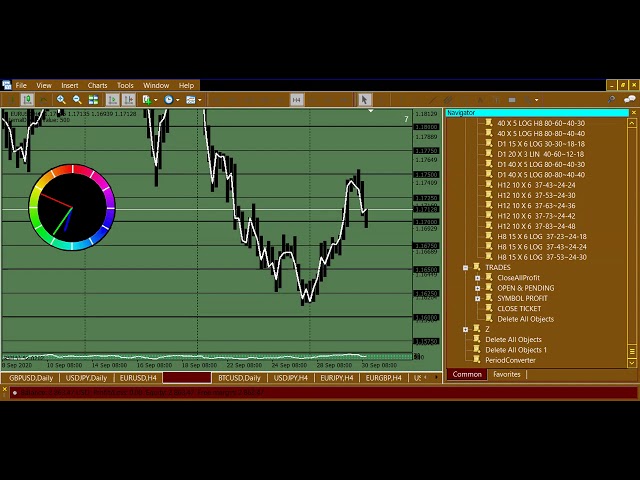This screenshot has width=640, height=480.
Task: Open the indicators list dropdown with green plus
Action: (x=149, y=99)
